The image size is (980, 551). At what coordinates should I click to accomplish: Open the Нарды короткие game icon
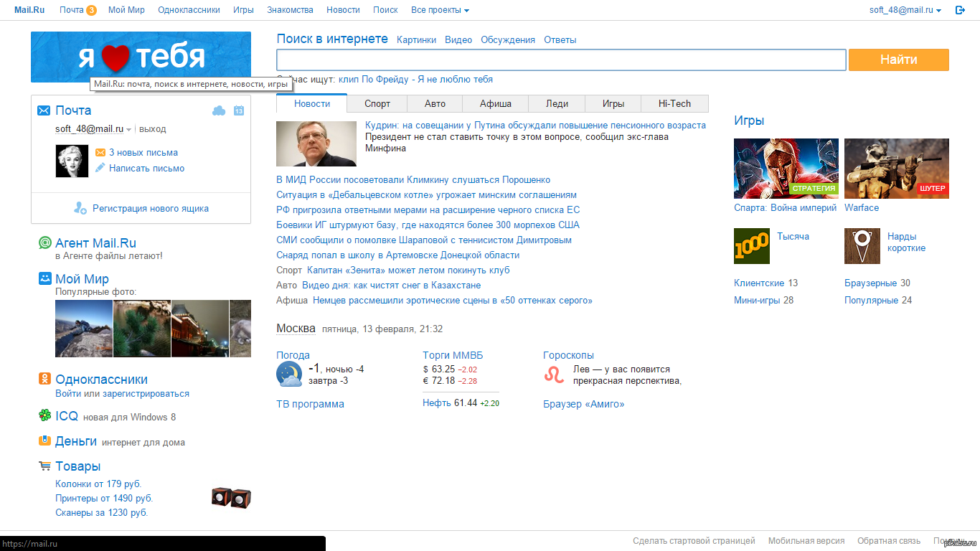click(x=862, y=246)
